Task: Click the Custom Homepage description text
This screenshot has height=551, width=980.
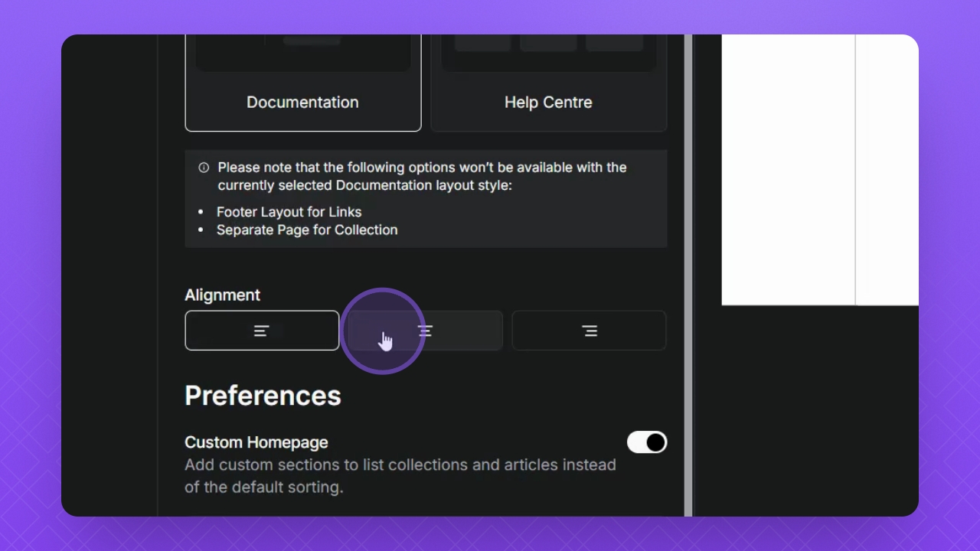Action: (x=400, y=475)
